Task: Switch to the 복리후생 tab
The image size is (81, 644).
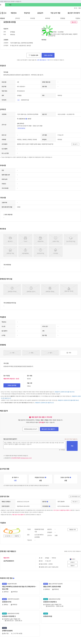Action: [x=48, y=18]
